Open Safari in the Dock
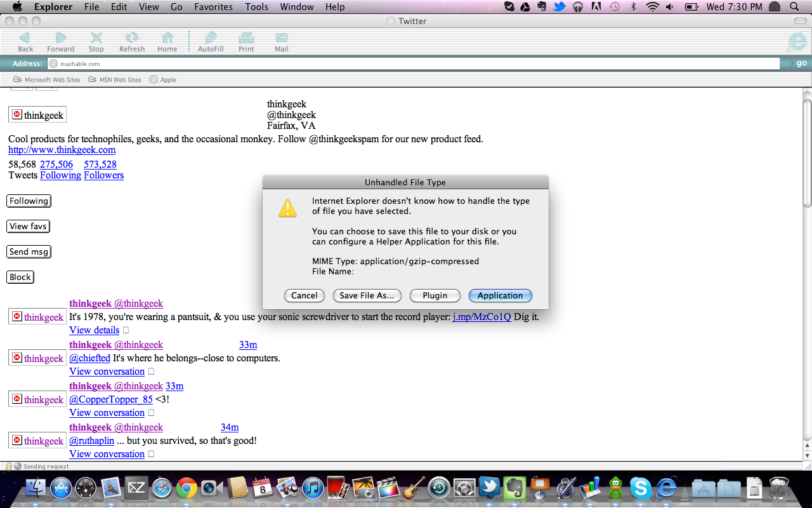Image resolution: width=812 pixels, height=508 pixels. coord(161,488)
